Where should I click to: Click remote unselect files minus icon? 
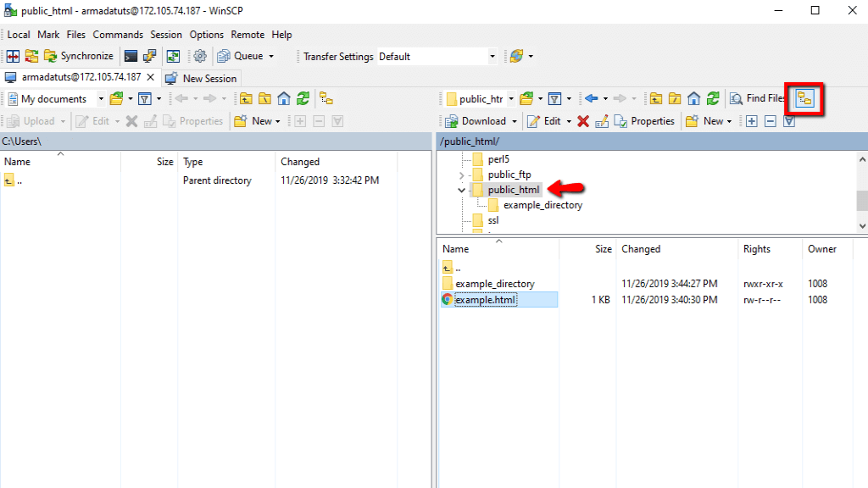click(770, 121)
